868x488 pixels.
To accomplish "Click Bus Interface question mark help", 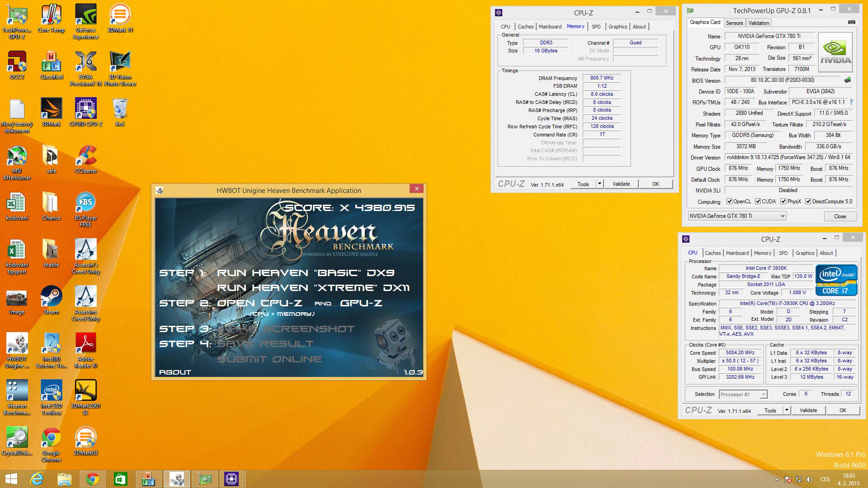I will tap(851, 102).
